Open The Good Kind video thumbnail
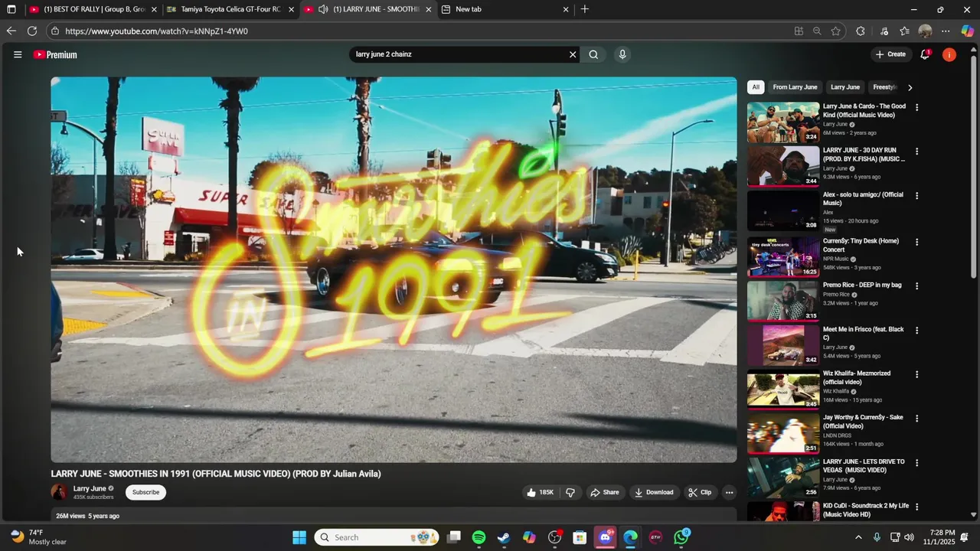The width and height of the screenshot is (980, 551). pyautogui.click(x=783, y=122)
